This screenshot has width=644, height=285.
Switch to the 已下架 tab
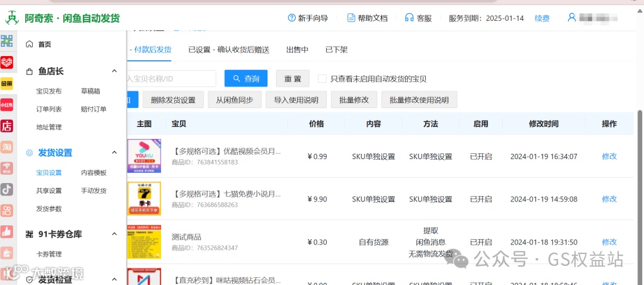pos(336,49)
